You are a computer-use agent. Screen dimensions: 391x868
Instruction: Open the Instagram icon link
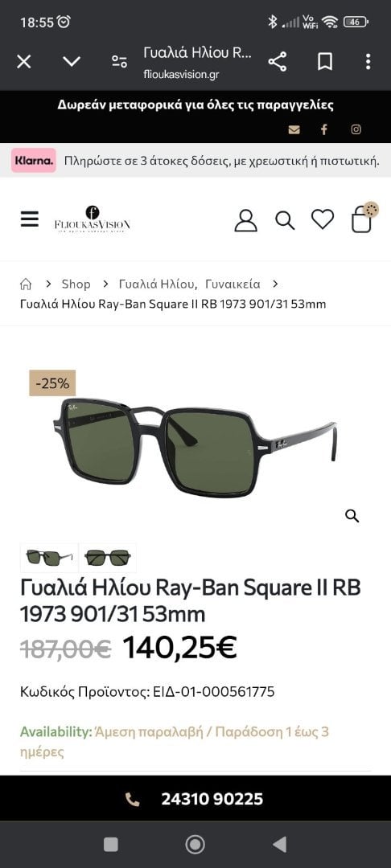pos(356,129)
